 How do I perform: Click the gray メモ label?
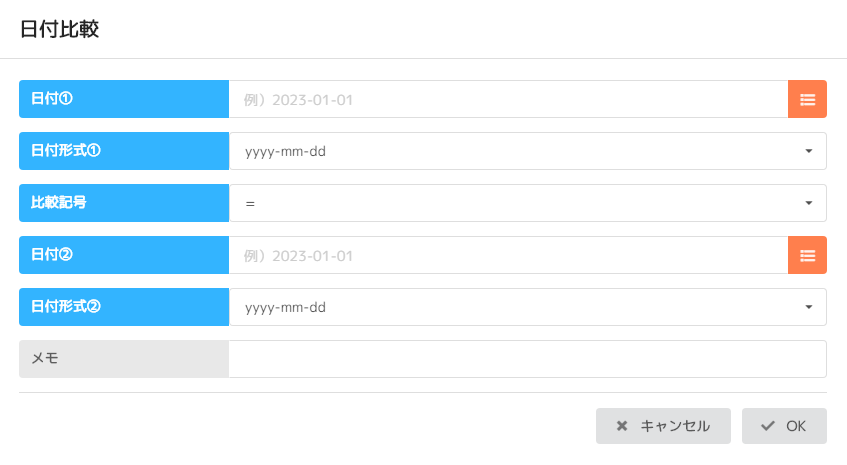pyautogui.click(x=124, y=359)
